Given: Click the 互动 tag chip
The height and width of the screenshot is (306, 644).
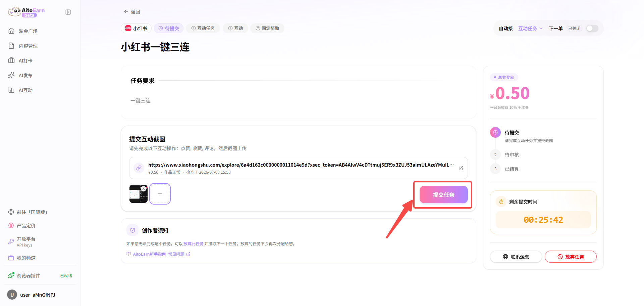Looking at the screenshot, I should [x=235, y=28].
